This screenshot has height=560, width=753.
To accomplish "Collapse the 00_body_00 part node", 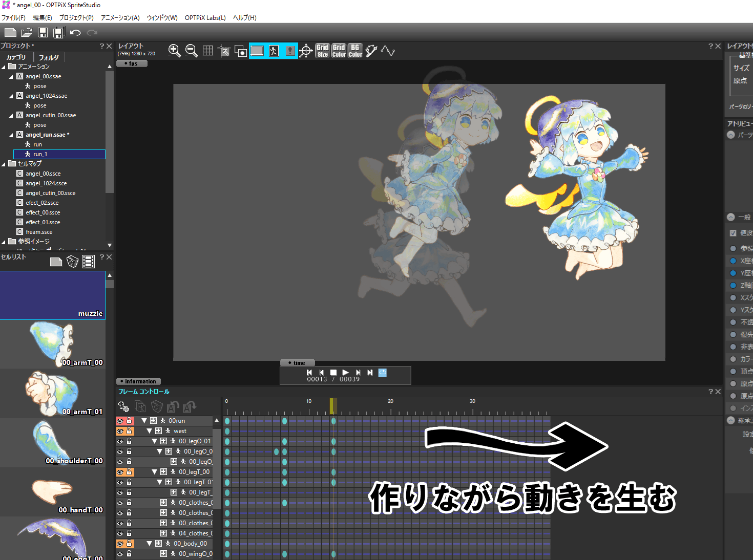I will pos(150,544).
